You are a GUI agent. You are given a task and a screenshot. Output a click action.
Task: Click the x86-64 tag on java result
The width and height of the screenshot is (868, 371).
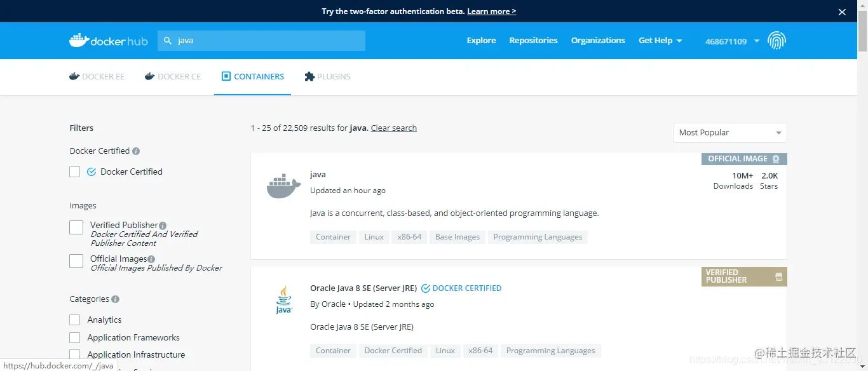[409, 237]
